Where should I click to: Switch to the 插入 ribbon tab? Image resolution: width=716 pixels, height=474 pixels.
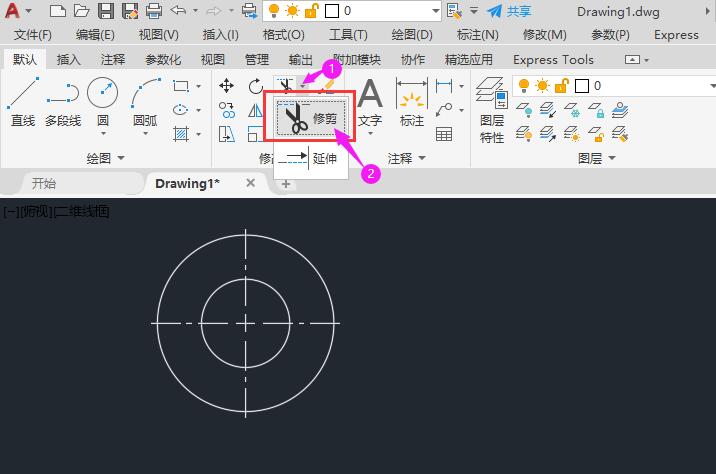(68, 59)
